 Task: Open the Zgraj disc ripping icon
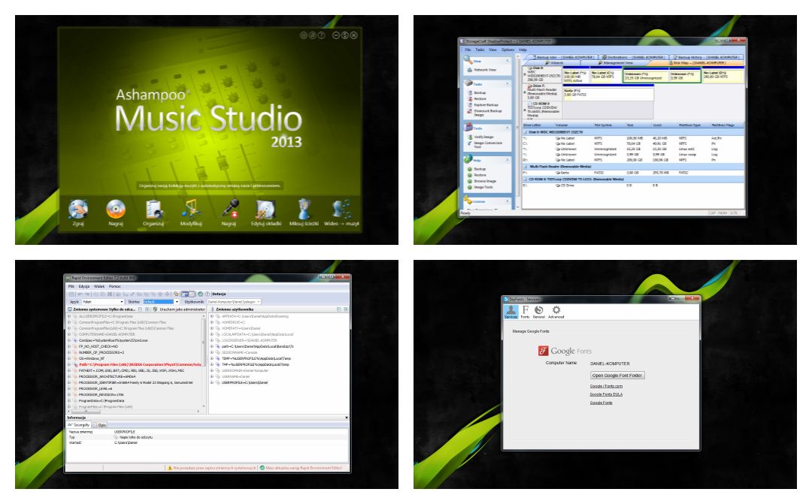coord(78,213)
